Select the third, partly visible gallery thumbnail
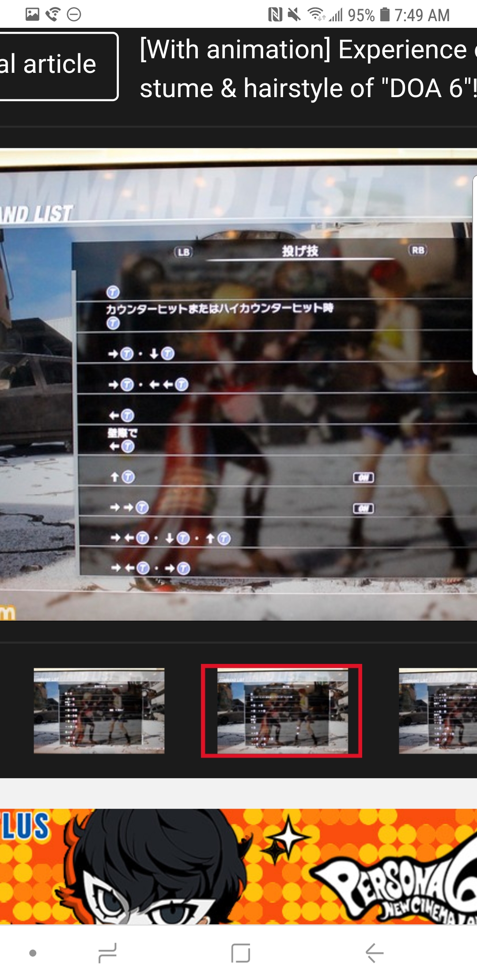The image size is (477, 980). click(438, 711)
